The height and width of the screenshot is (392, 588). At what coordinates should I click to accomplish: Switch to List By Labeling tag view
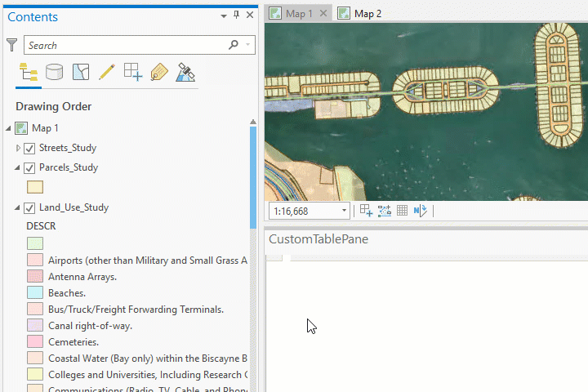pos(159,72)
